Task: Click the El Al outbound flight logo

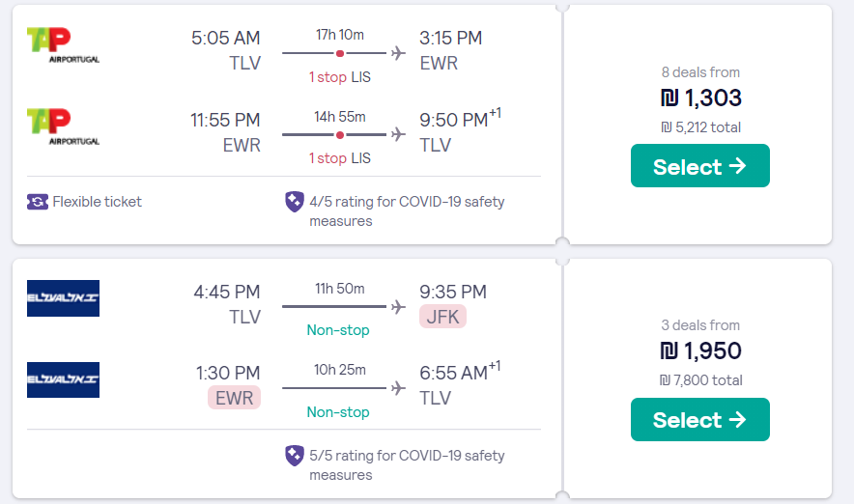Action: (x=63, y=298)
